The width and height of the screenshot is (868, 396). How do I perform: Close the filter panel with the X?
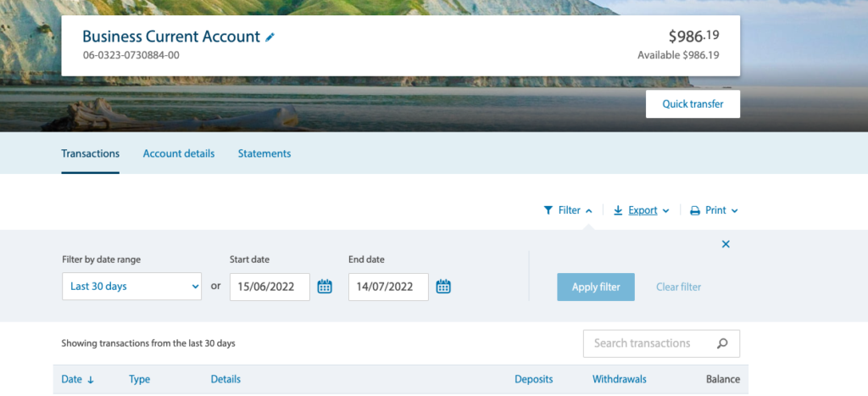[726, 244]
